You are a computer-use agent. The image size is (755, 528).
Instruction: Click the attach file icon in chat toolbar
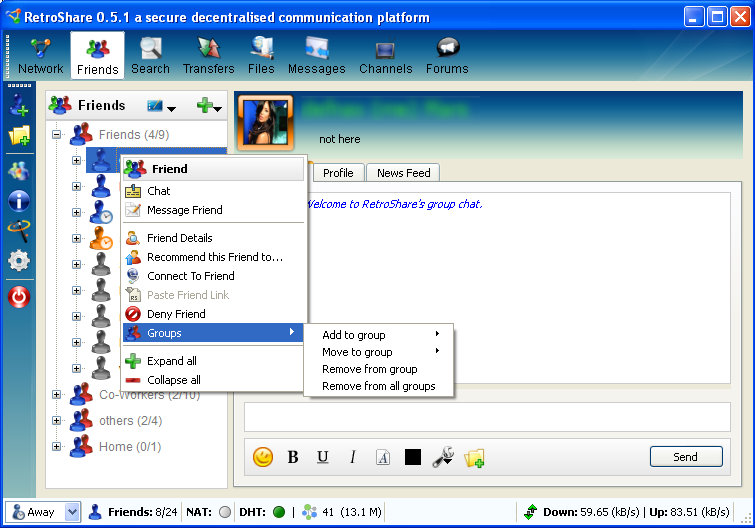(x=474, y=457)
